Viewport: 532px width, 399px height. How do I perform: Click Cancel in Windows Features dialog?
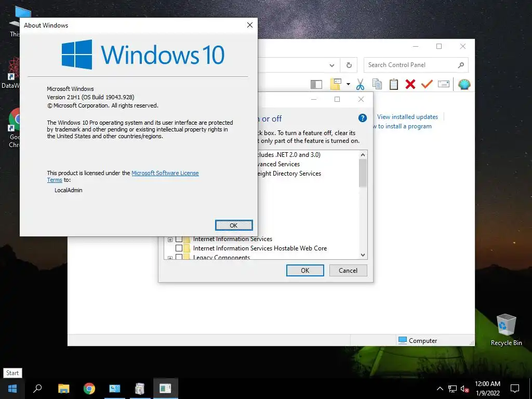click(348, 270)
